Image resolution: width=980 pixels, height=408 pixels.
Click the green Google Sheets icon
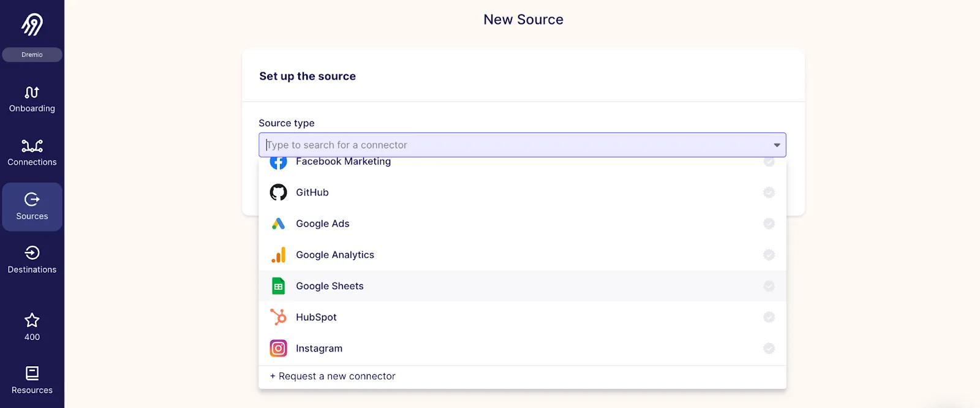tap(278, 286)
